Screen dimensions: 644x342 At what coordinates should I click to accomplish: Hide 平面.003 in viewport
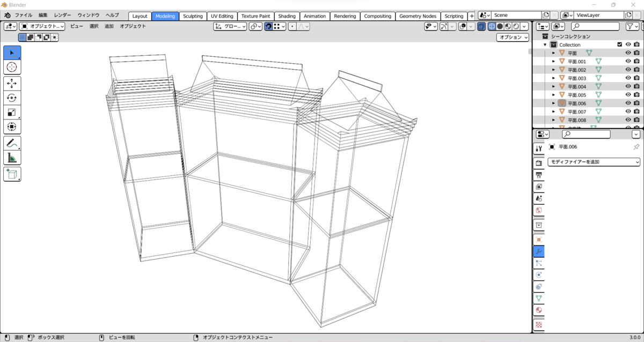pyautogui.click(x=628, y=78)
